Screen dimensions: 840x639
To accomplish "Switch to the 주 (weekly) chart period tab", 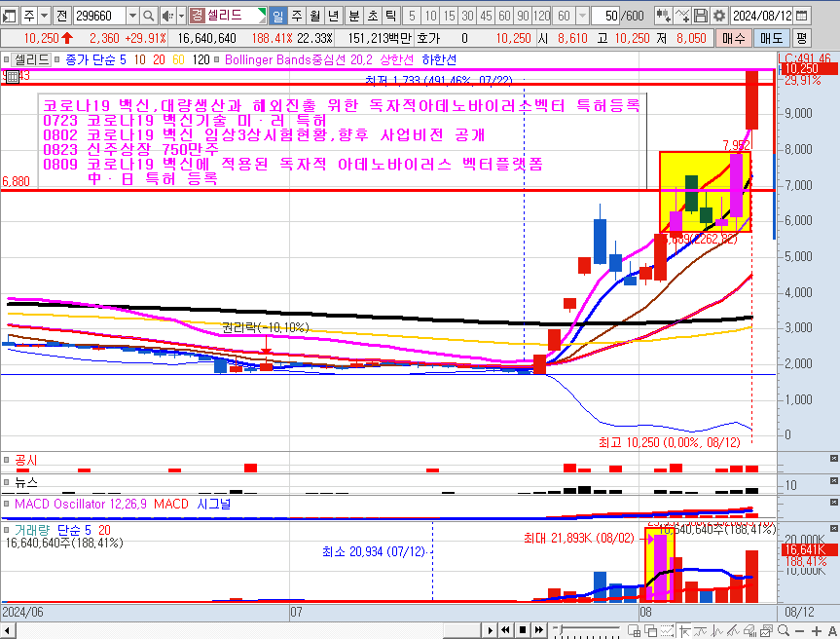I will coord(297,16).
